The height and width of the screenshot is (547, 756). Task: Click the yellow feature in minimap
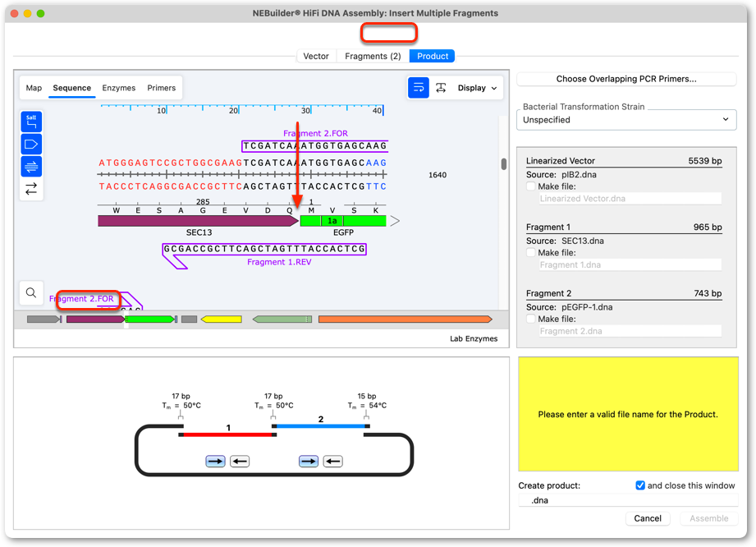click(222, 319)
